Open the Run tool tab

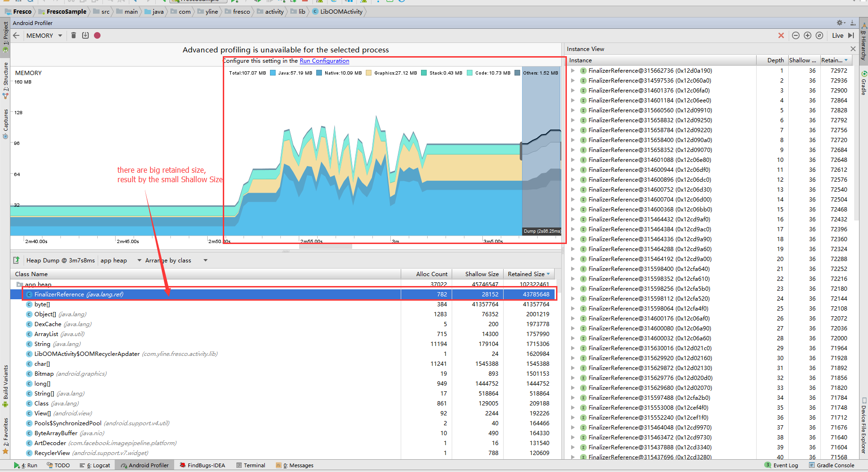[26, 465]
